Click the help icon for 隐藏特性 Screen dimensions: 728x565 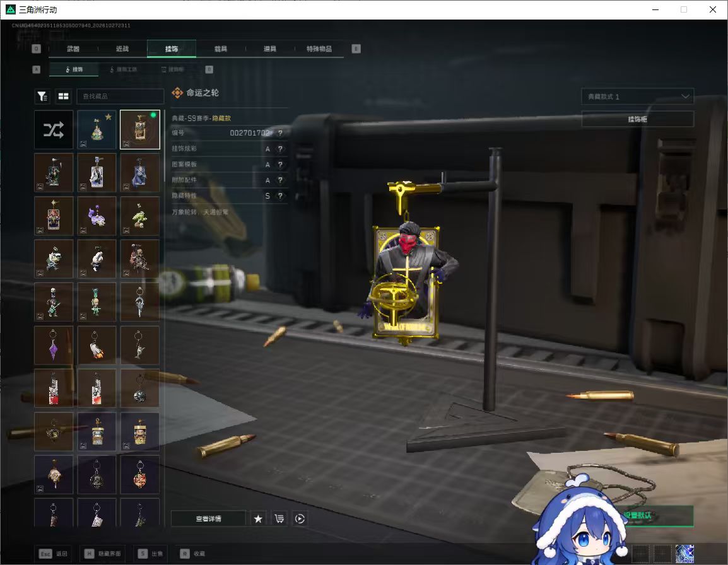pyautogui.click(x=280, y=196)
